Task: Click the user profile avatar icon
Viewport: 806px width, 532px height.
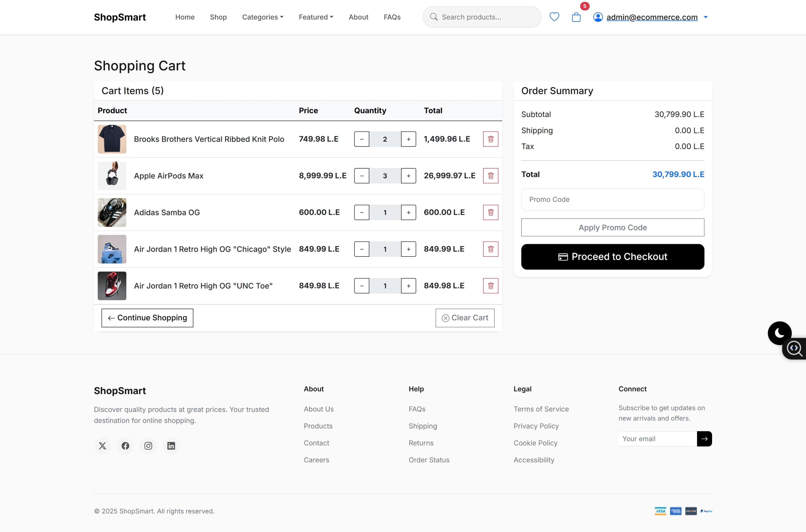Action: (598, 17)
